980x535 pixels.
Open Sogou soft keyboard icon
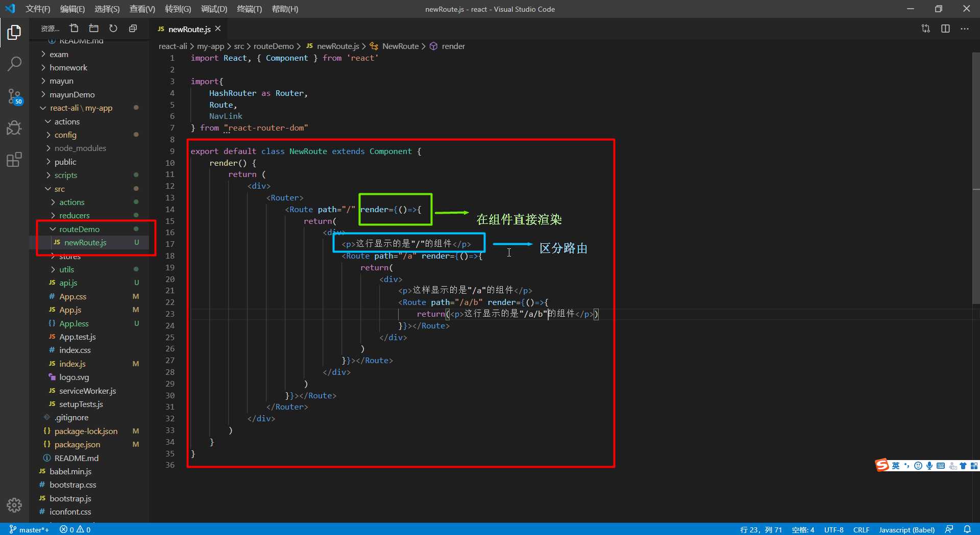(941, 466)
